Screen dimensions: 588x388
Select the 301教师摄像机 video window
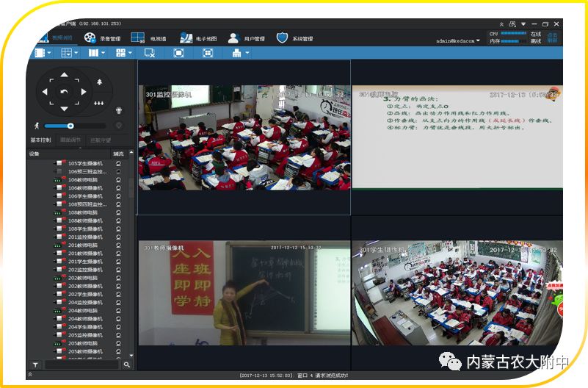pos(244,293)
